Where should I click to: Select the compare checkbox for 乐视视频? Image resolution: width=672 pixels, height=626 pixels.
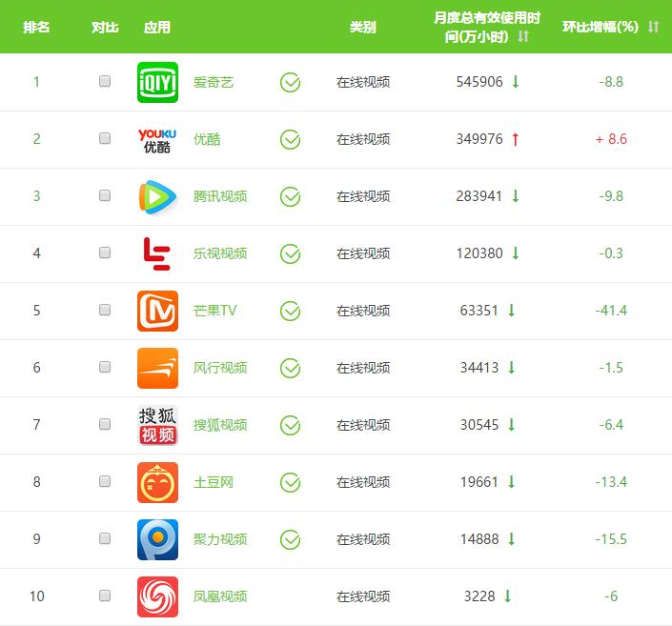105,252
